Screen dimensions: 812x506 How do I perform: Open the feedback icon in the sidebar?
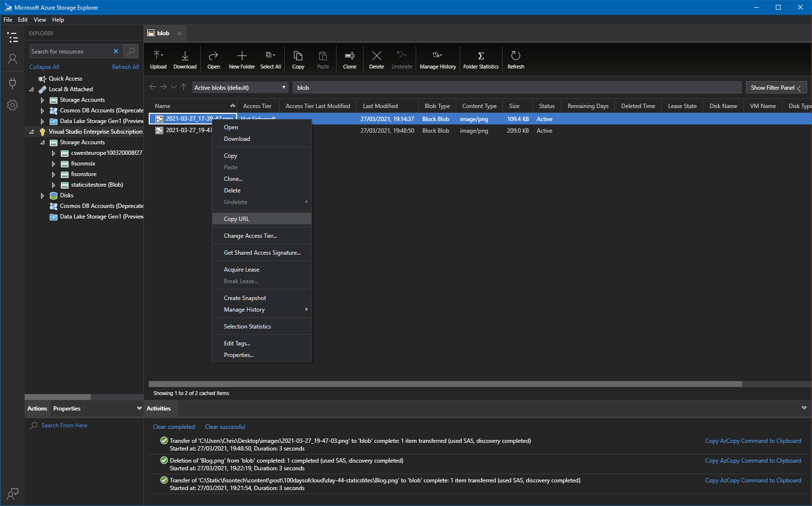point(13,493)
